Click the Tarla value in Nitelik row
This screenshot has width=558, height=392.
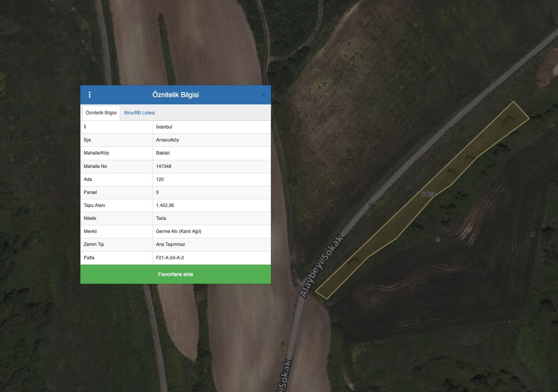[161, 218]
